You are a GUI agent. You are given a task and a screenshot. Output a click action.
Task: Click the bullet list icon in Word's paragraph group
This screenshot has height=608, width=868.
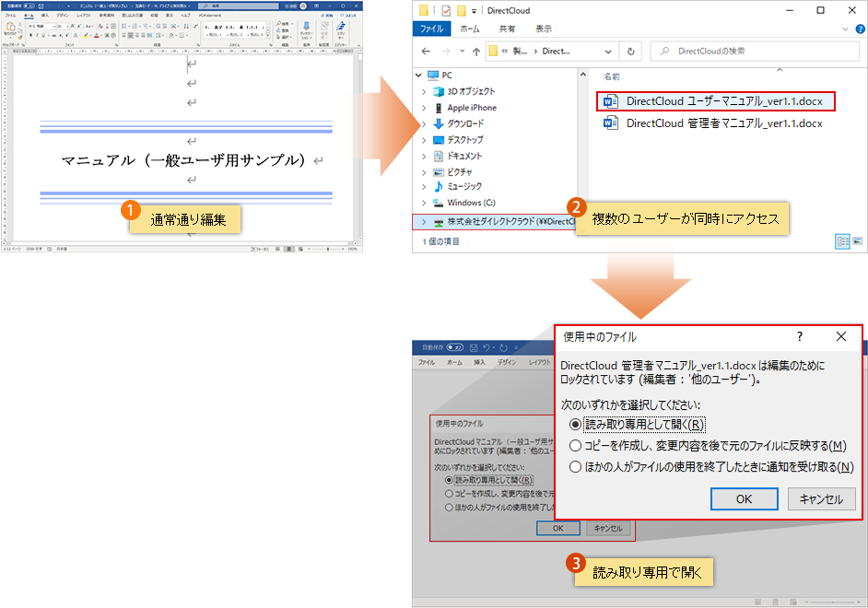(x=124, y=26)
